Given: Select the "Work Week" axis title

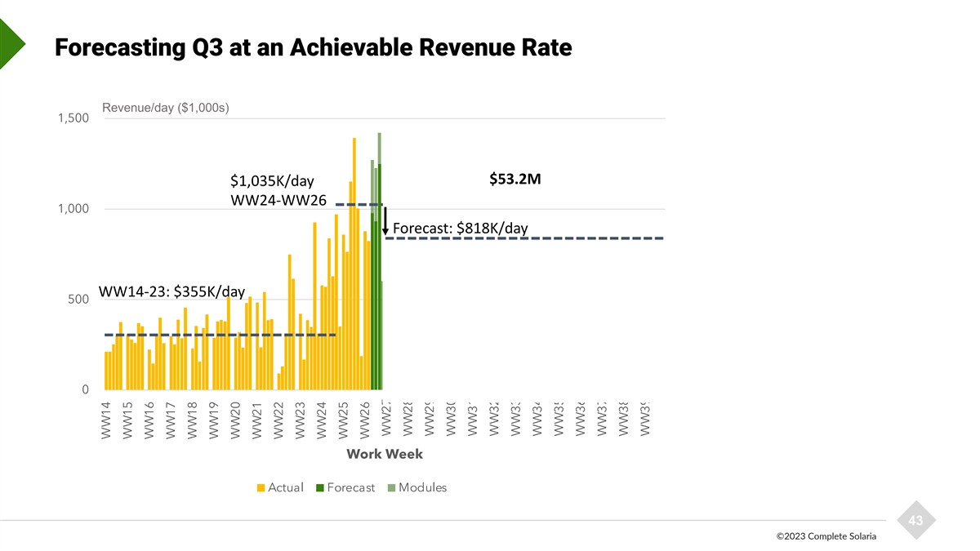Looking at the screenshot, I should tap(385, 454).
